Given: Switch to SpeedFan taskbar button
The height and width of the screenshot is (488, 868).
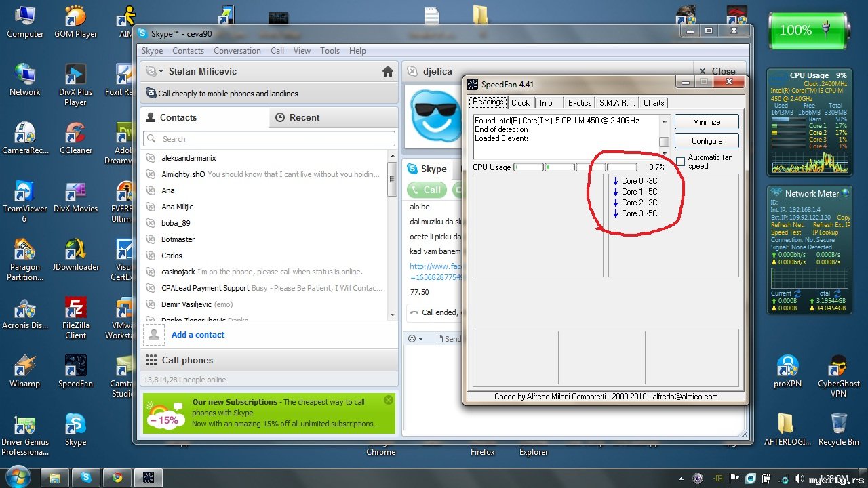Looking at the screenshot, I should [x=149, y=477].
